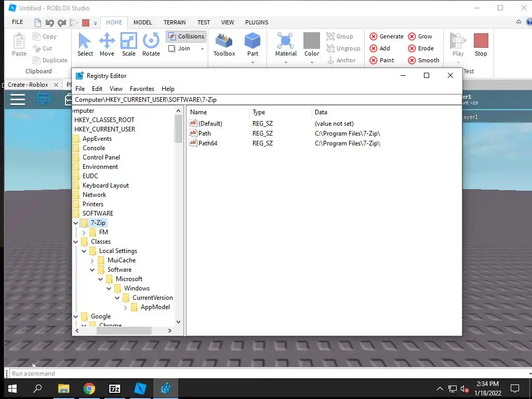532x399 pixels.
Task: Insert a Part in Roblox Studio
Action: click(x=252, y=45)
